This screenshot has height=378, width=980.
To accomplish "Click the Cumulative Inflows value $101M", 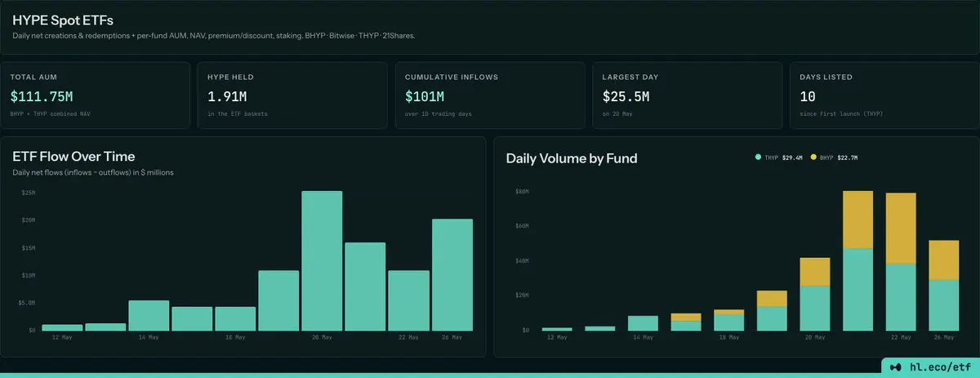I will pos(425,96).
